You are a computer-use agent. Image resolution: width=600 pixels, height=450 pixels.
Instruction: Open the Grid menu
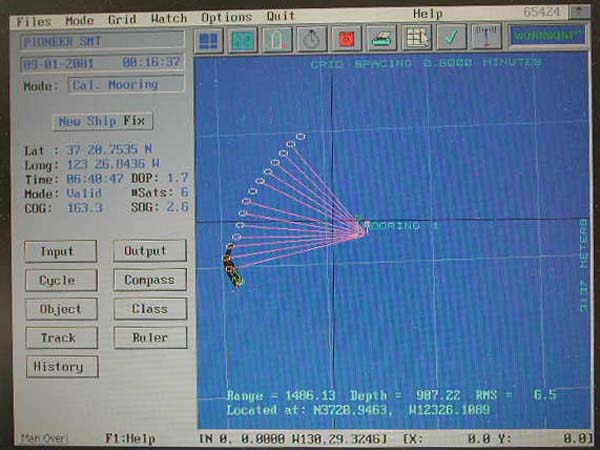[x=121, y=18]
